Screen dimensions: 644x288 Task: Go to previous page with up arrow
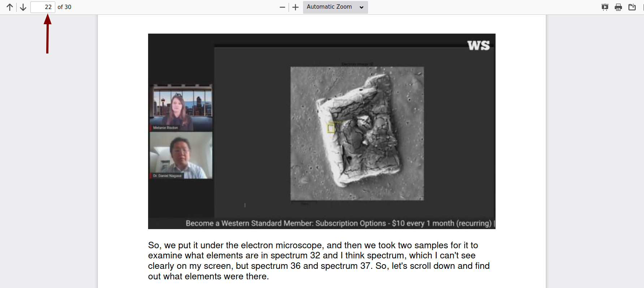[x=10, y=7]
